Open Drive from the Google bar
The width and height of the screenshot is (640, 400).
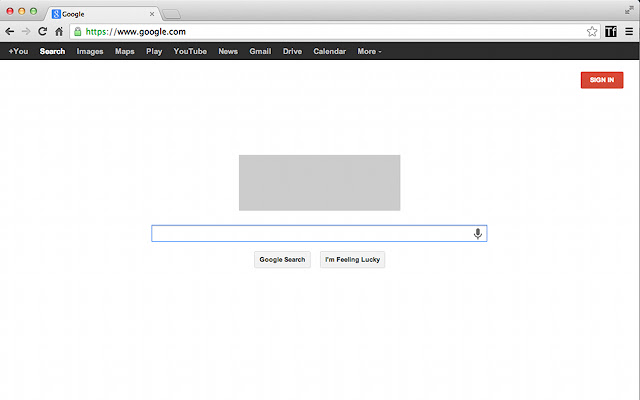(x=292, y=51)
